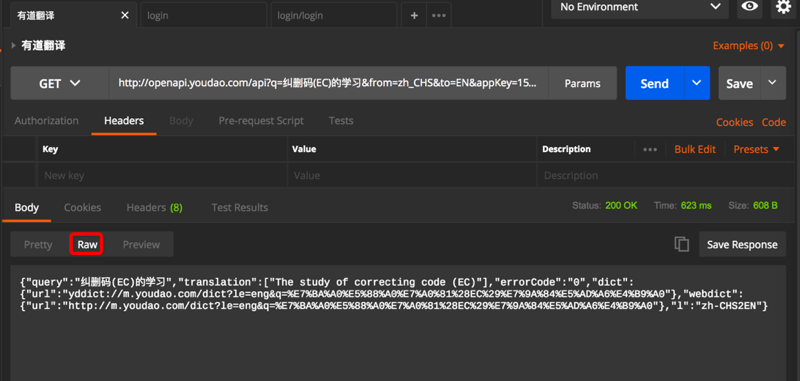The width and height of the screenshot is (800, 381).
Task: Switch response view to Raw
Action: point(87,244)
